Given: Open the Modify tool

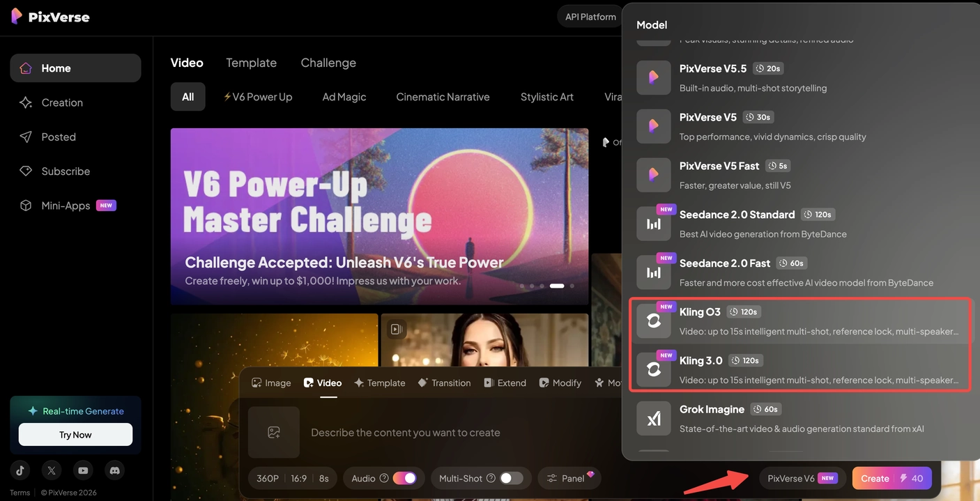Looking at the screenshot, I should [560, 383].
